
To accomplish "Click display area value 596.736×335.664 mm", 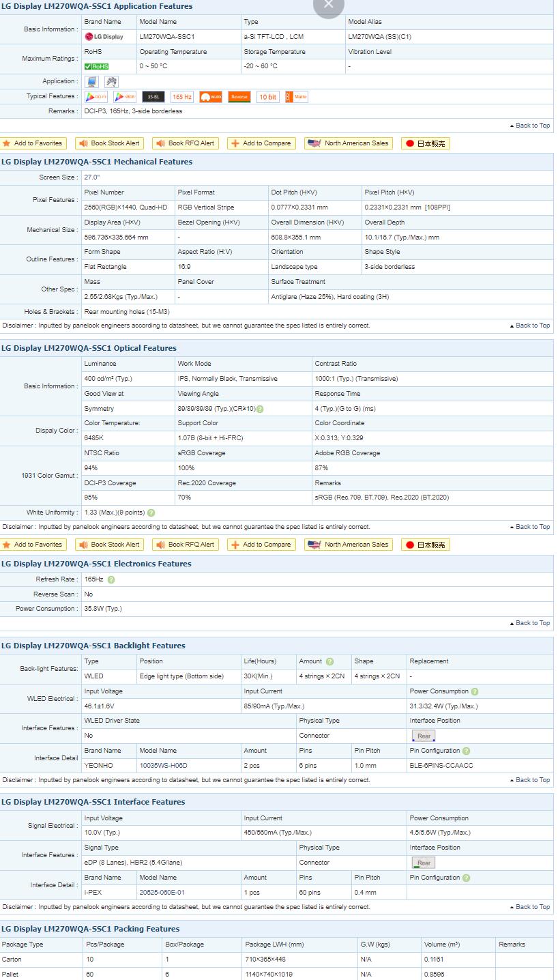I will coord(116,237).
